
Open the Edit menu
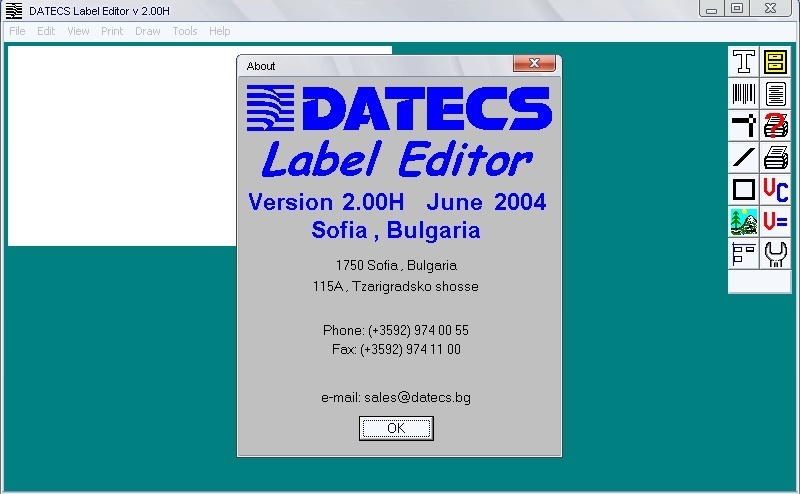pos(46,31)
